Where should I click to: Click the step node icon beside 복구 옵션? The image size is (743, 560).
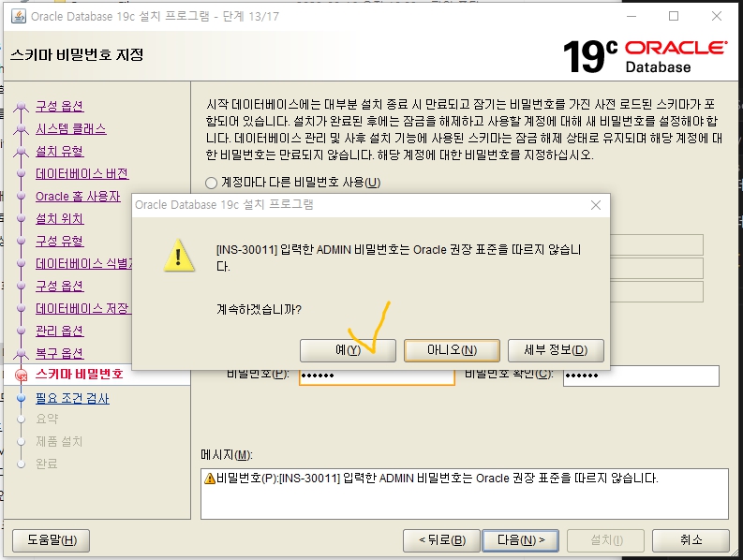(x=21, y=353)
